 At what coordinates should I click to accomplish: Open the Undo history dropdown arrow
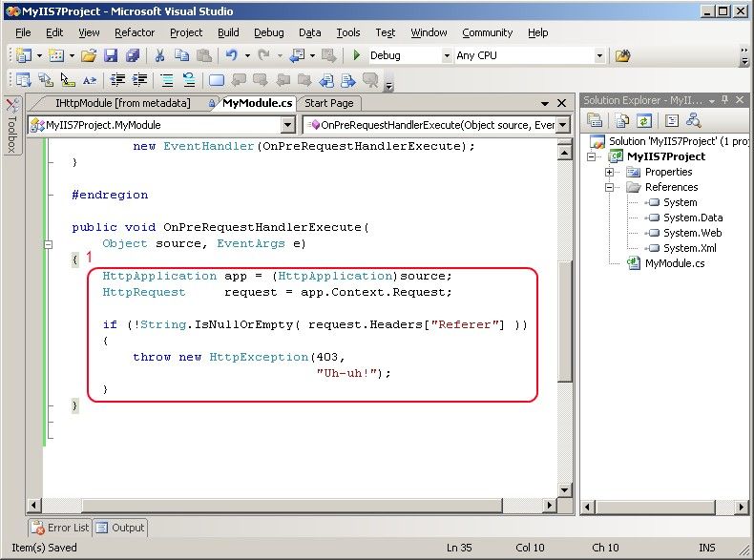[247, 55]
